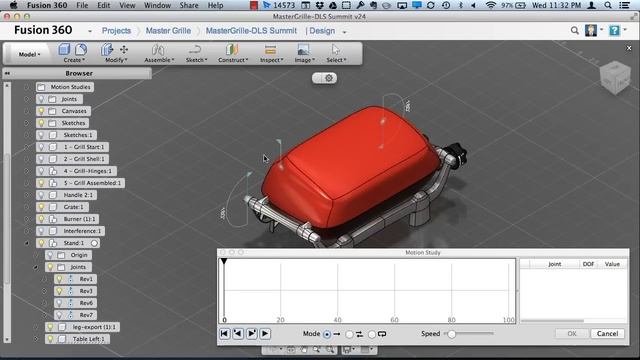Open the Window menu
This screenshot has height=360, width=640.
[x=157, y=5]
